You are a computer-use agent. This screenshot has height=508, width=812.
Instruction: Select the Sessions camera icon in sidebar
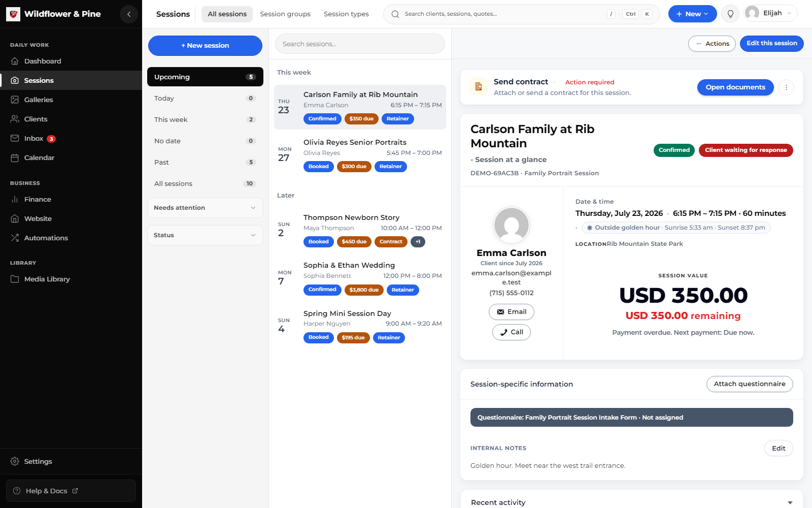[x=15, y=80]
